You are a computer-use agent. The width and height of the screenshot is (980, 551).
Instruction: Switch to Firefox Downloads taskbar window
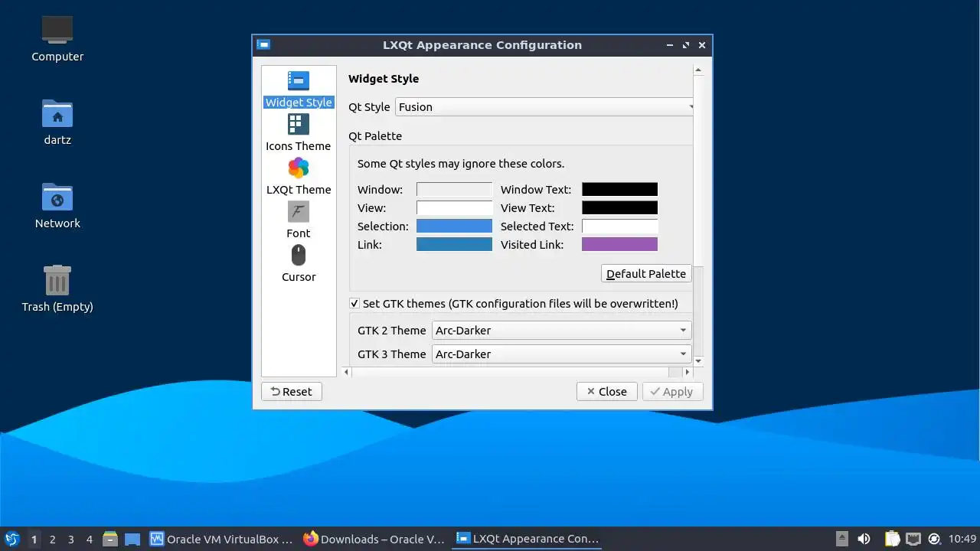click(374, 539)
